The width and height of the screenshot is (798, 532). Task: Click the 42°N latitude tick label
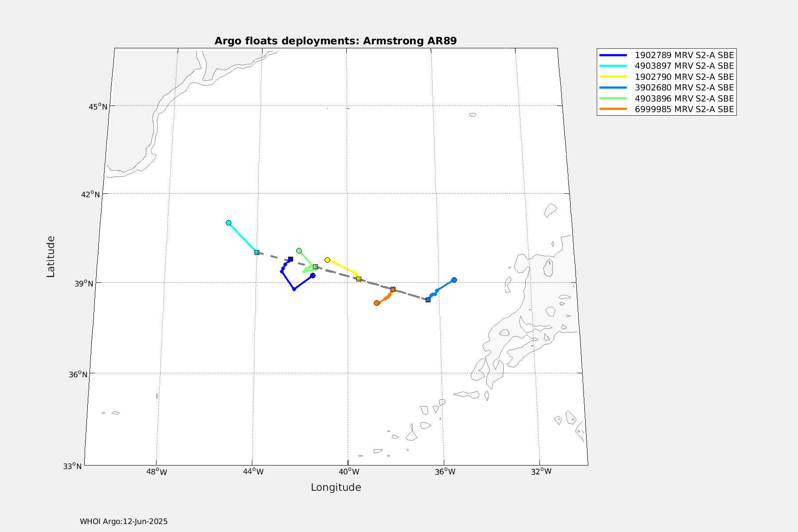coord(90,194)
